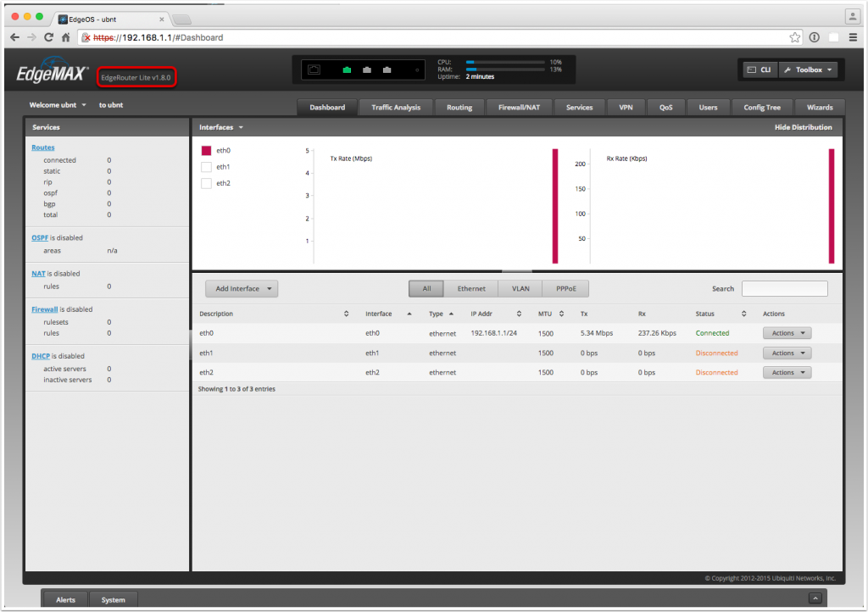
Task: Click the RAM usage bar
Action: [x=505, y=70]
